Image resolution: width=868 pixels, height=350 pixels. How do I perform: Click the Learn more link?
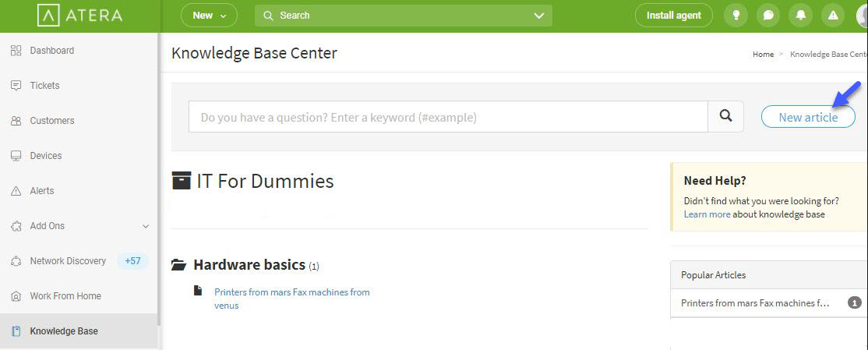[x=707, y=214]
